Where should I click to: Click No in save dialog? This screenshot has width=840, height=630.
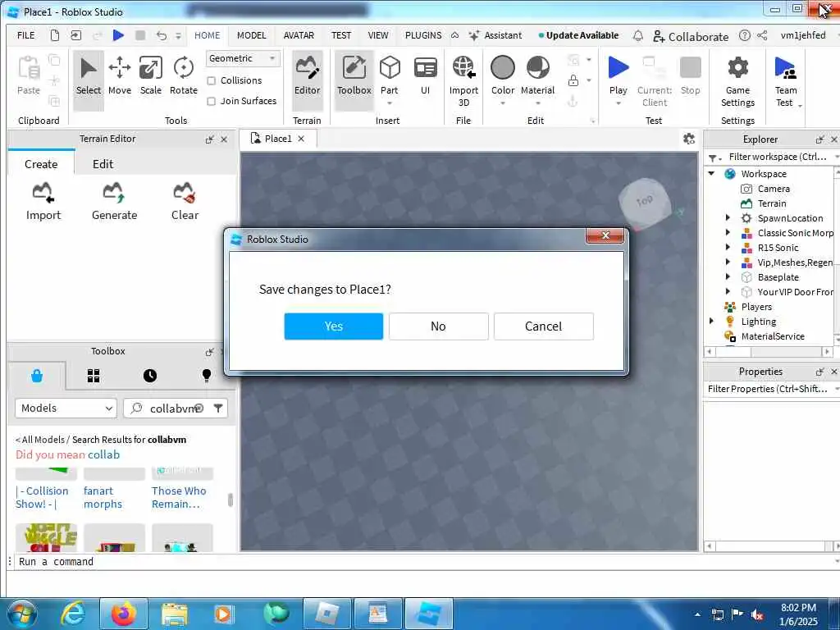438,326
